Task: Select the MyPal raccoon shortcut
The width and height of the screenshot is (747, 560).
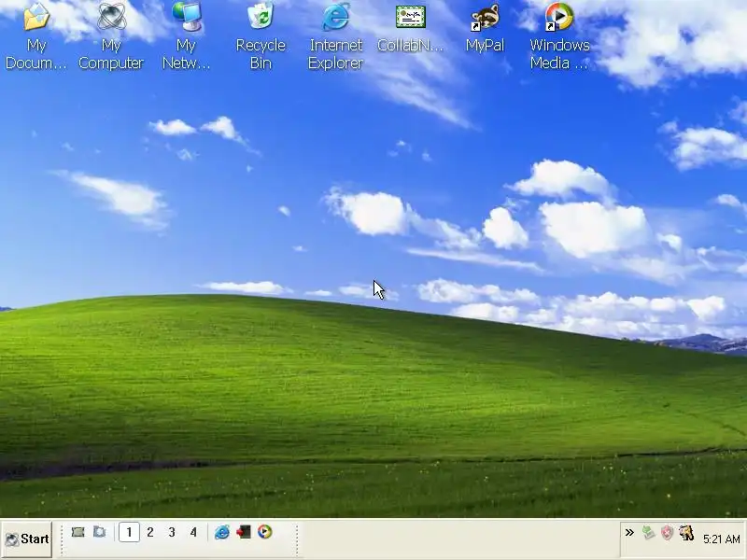Action: 485,28
